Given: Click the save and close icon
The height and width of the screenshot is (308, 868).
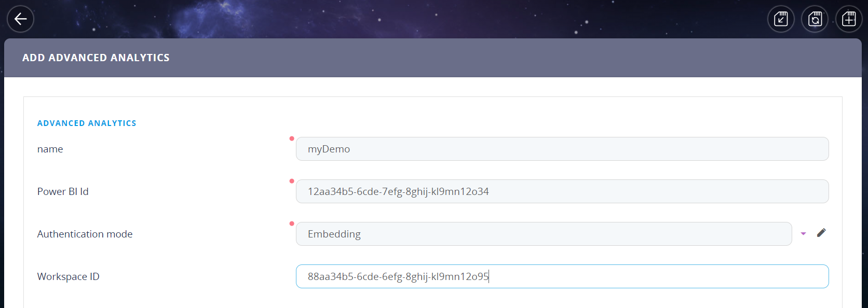Looking at the screenshot, I should tap(781, 19).
